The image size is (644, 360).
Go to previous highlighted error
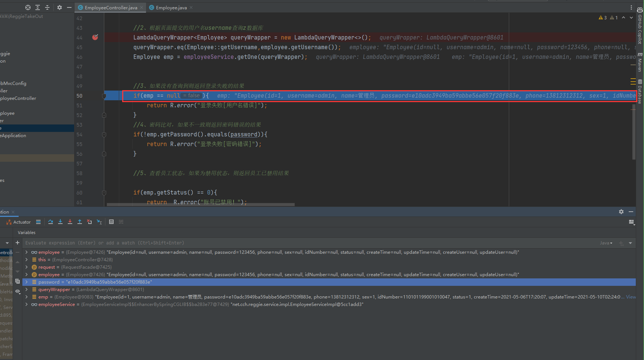click(x=624, y=18)
